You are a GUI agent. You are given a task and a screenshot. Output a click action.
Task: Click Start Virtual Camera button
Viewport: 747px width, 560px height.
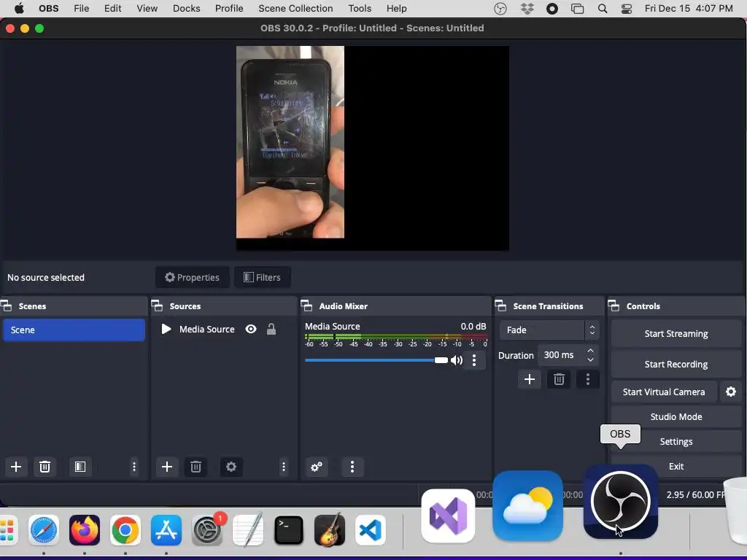point(664,392)
